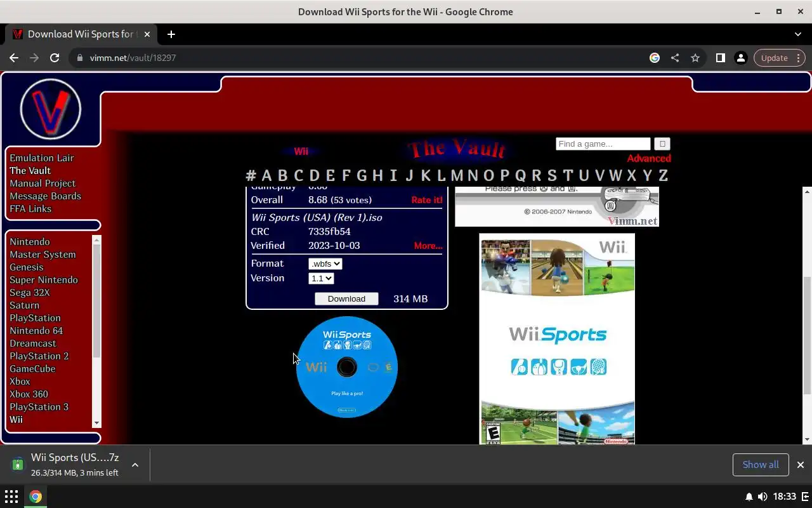Open FFA Links in the sidebar
The width and height of the screenshot is (812, 508).
[x=30, y=209]
